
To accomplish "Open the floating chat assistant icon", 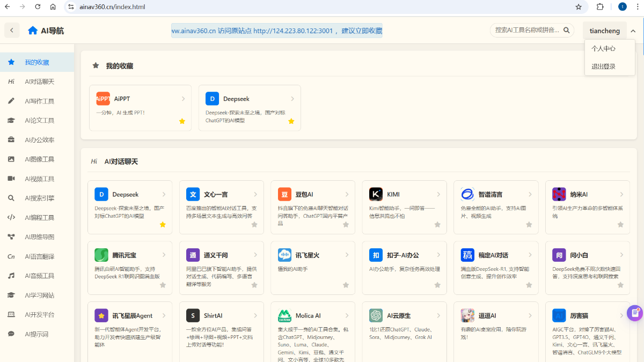I will click(x=634, y=313).
